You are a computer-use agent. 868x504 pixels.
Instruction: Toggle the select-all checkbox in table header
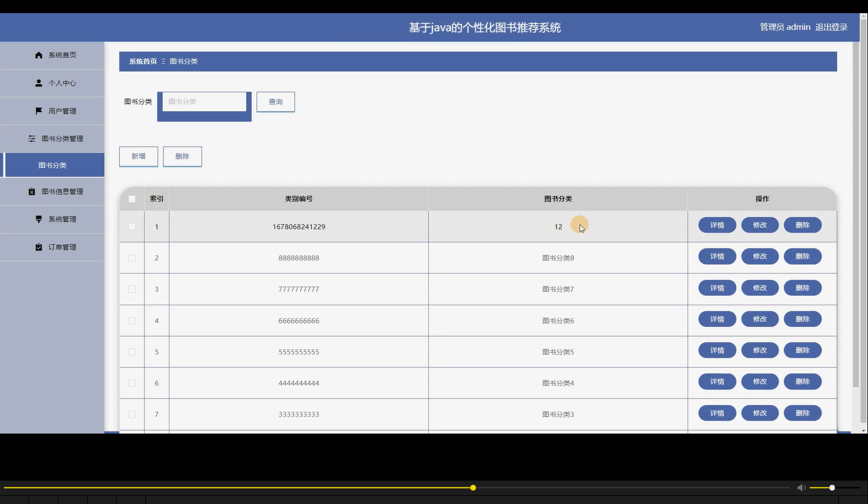click(x=131, y=199)
